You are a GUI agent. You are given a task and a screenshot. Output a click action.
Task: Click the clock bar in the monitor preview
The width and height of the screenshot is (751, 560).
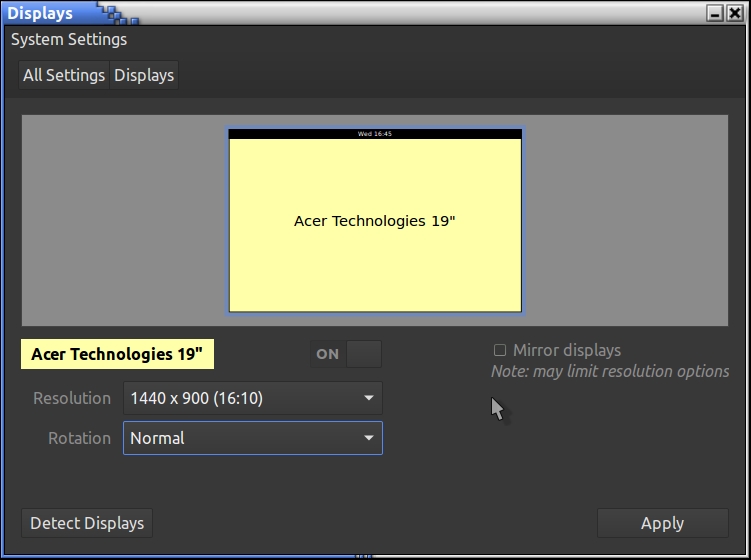click(375, 133)
